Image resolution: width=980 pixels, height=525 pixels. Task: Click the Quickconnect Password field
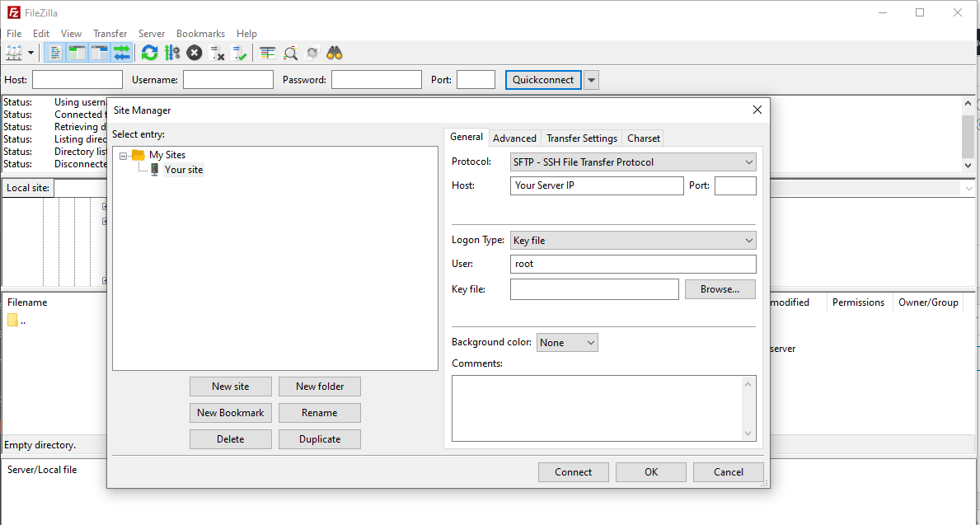tap(376, 80)
